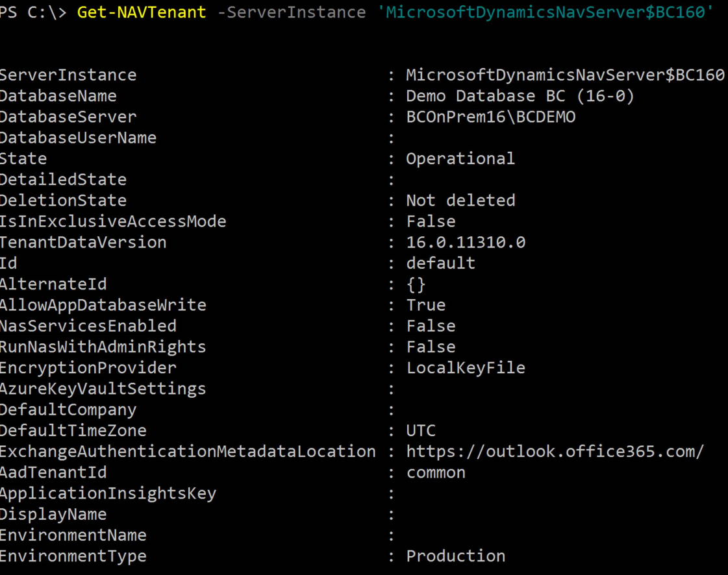728x575 pixels.
Task: Click the -ServerInstance parameter in command
Action: 292,12
